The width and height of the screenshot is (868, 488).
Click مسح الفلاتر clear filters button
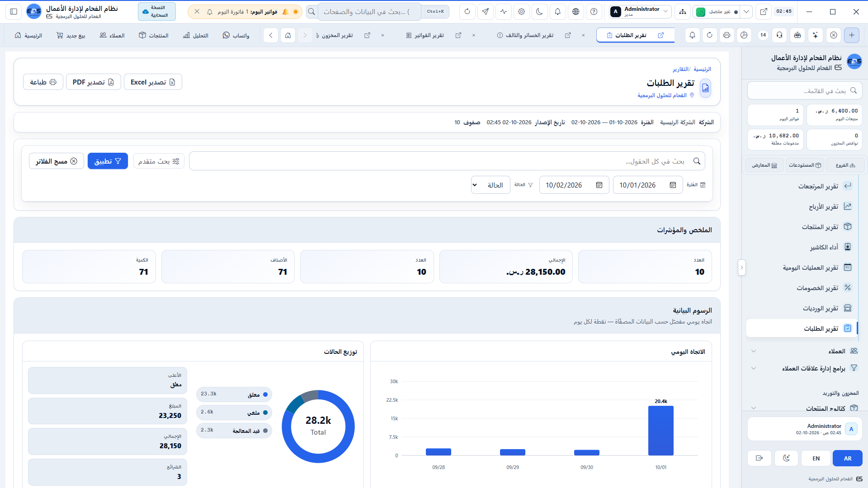(x=57, y=161)
